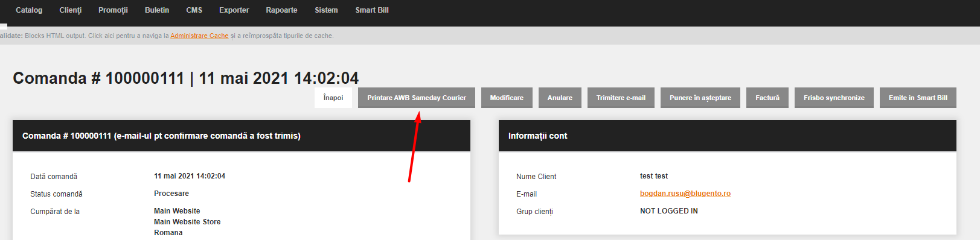Open the Buletin menu
Viewport: 980px width, 240px height.
pos(157,10)
